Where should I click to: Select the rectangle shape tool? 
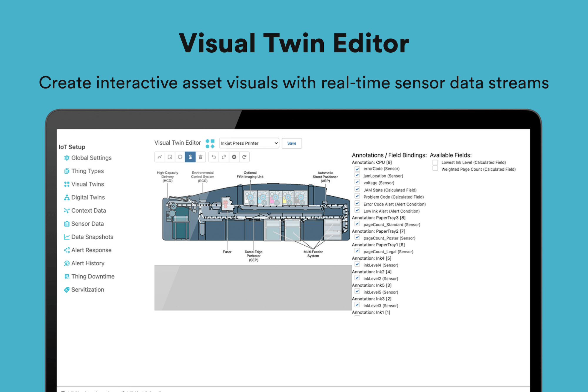[170, 157]
